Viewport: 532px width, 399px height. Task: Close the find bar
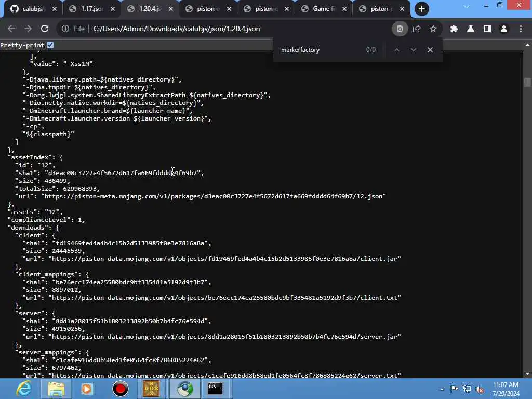coord(430,50)
